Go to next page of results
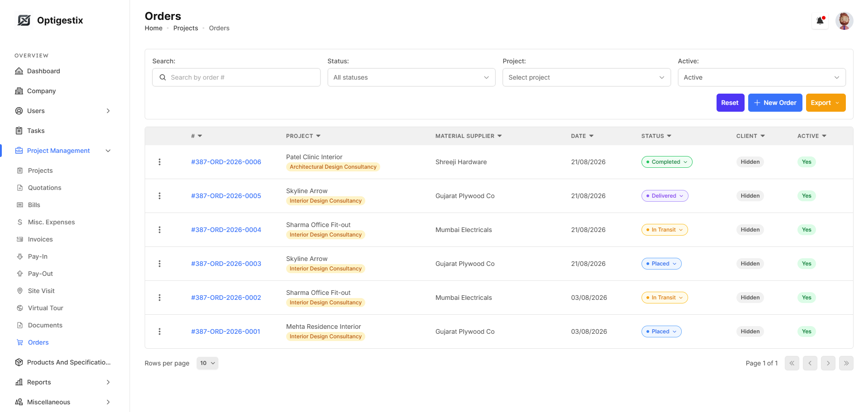This screenshot has height=412, width=868. pos(828,363)
